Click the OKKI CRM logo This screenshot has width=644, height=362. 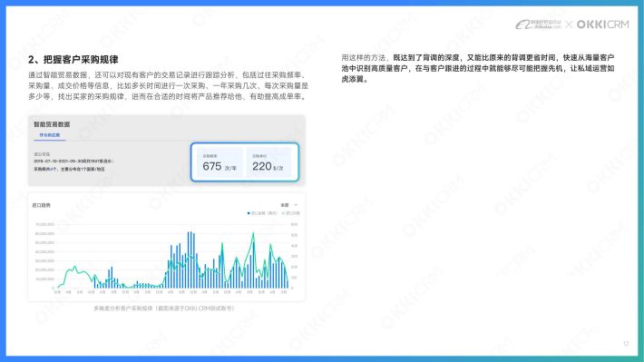(x=602, y=24)
